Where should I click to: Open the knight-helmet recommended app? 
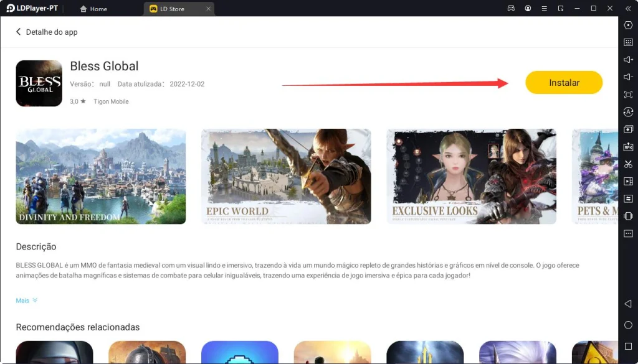pyautogui.click(x=147, y=352)
